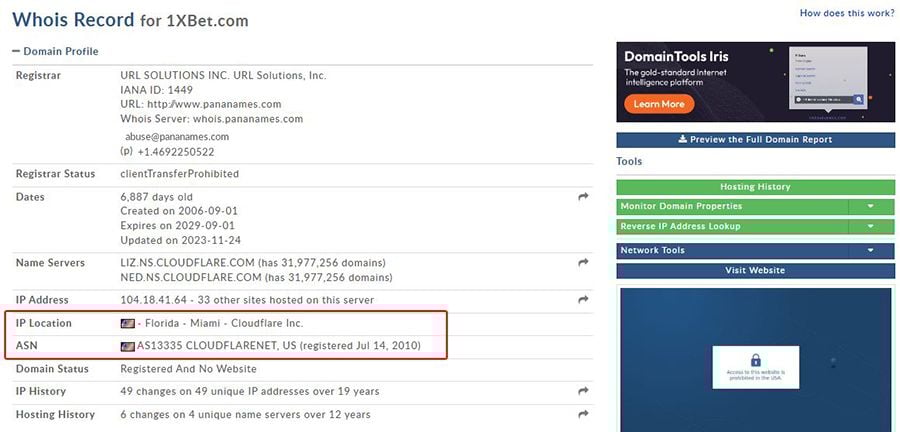Image resolution: width=900 pixels, height=432 pixels.
Task: Click the DomainTools Iris banner heading
Action: [676, 57]
